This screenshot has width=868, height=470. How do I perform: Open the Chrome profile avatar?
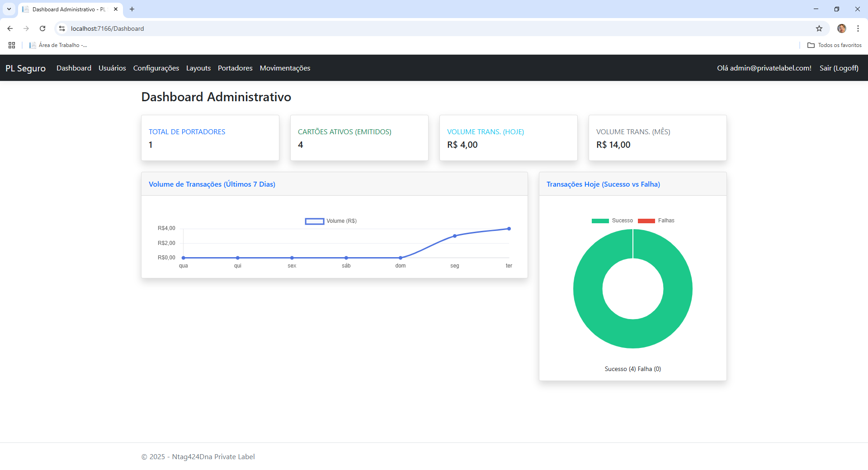coord(841,28)
